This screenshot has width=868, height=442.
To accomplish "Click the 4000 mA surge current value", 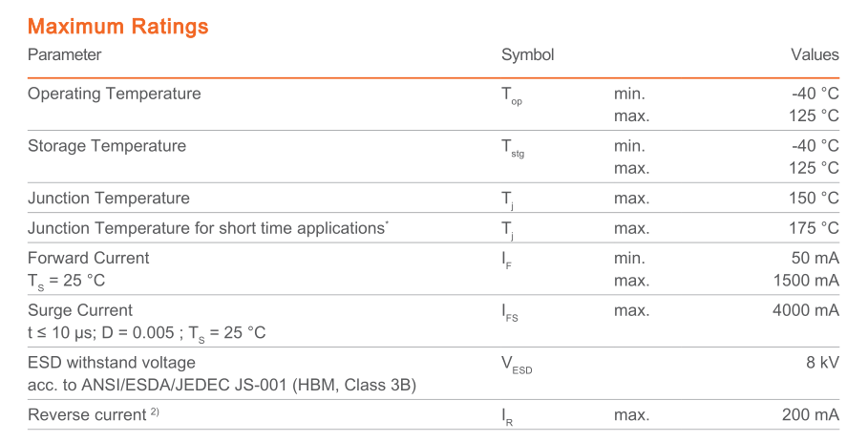I will pos(805,310).
